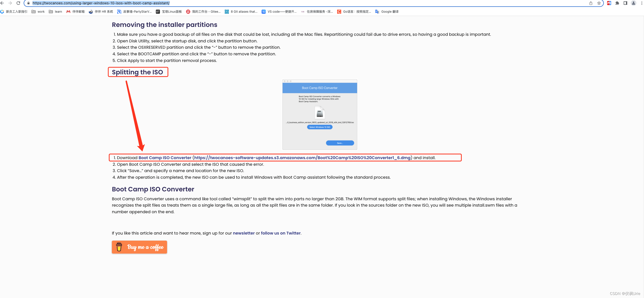
Task: Open the work bookmarks folder
Action: point(38,11)
